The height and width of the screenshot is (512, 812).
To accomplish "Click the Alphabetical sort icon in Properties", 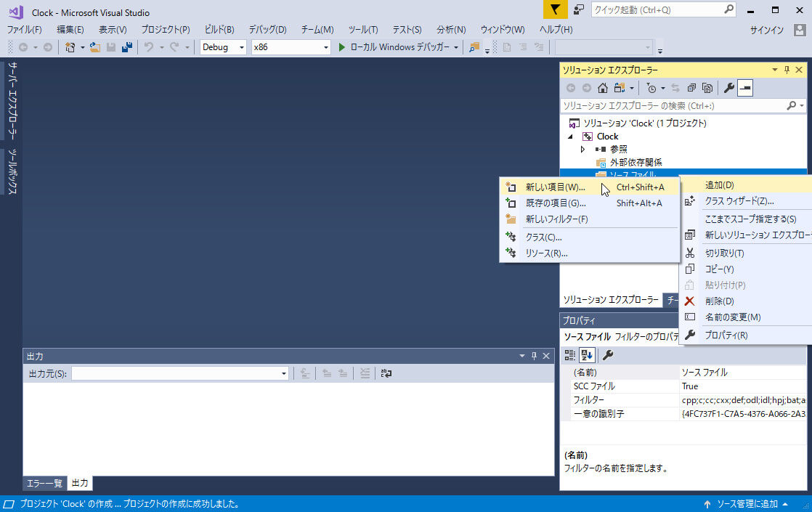I will point(587,355).
